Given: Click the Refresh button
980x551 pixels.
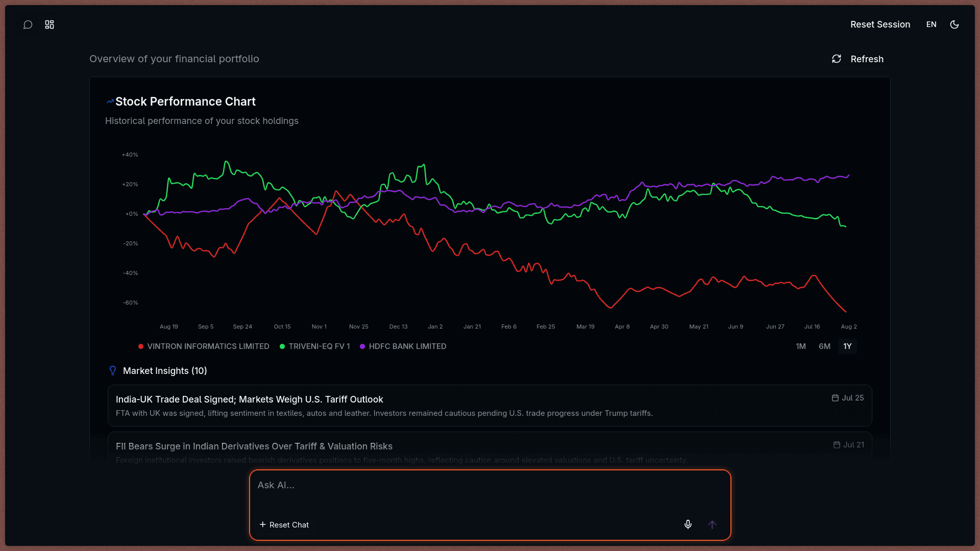Looking at the screenshot, I should tap(858, 59).
